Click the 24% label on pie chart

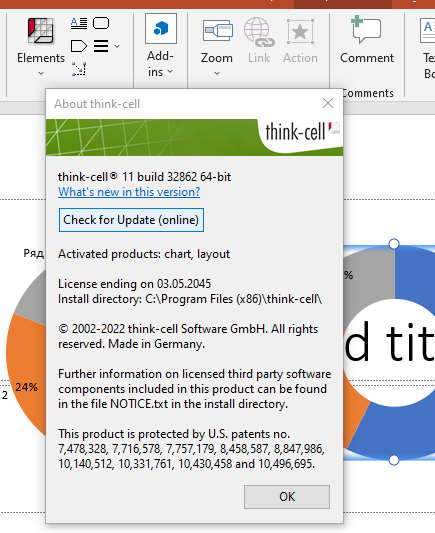tap(27, 387)
